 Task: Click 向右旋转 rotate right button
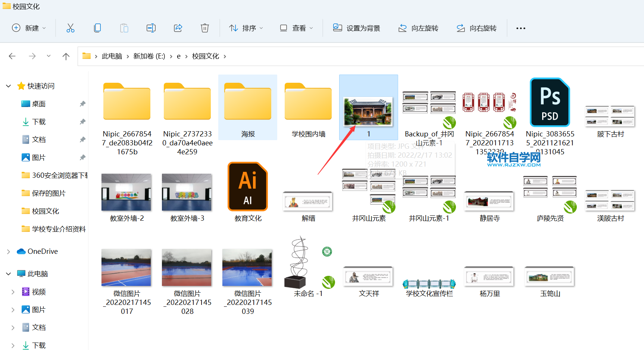476,28
